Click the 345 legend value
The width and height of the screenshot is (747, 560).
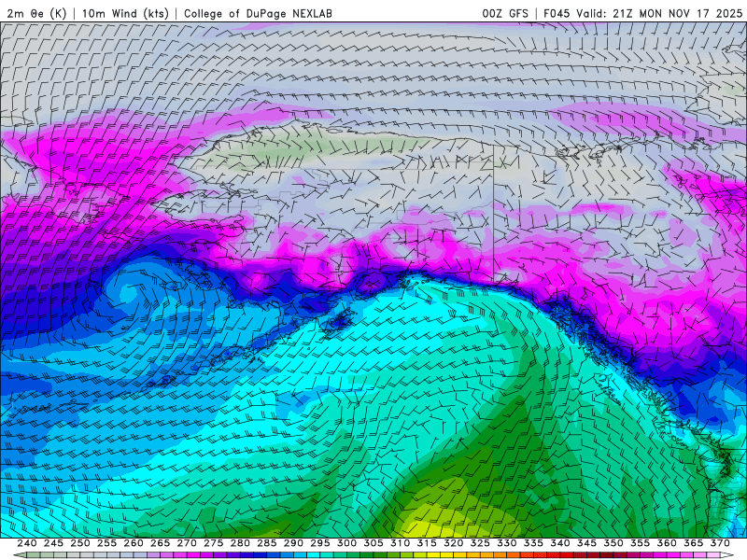click(x=587, y=543)
